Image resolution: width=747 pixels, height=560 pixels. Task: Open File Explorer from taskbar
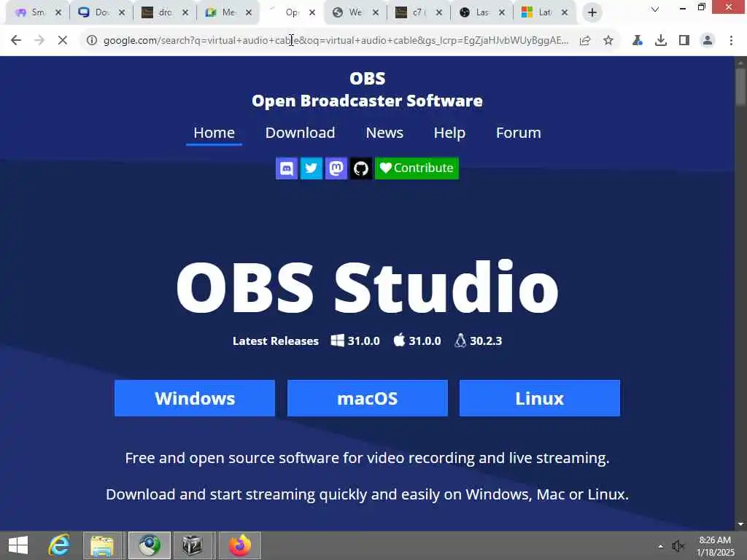[x=102, y=545]
